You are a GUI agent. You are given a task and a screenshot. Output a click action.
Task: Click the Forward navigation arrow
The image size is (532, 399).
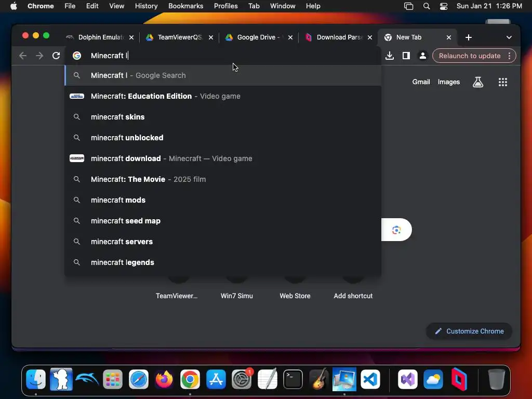(39, 56)
